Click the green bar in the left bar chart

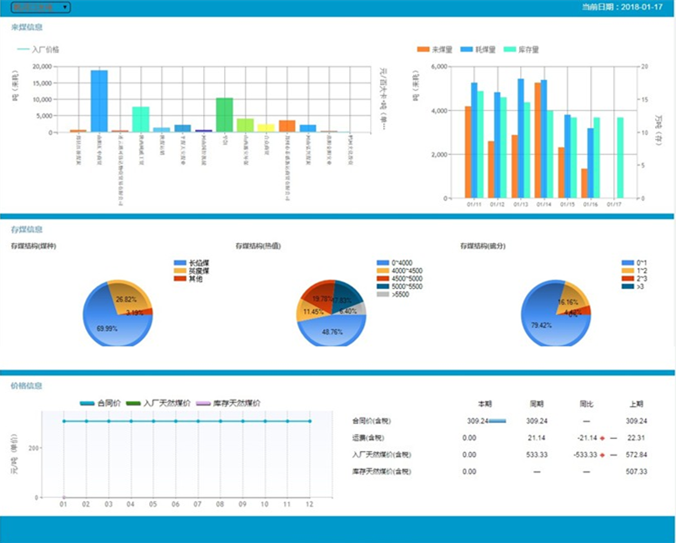[x=224, y=114]
